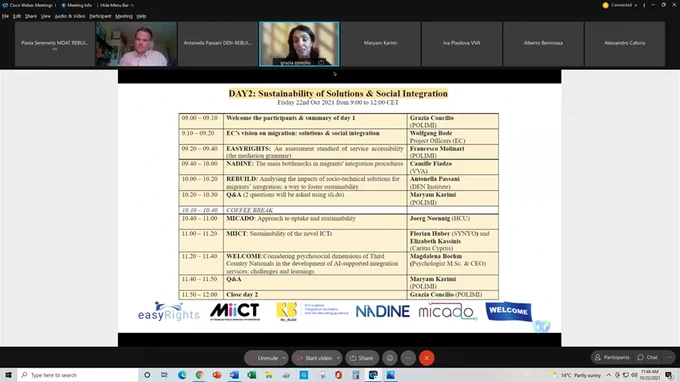This screenshot has height=382, width=680.
Task: Open the reactions smiley icon
Action: 390,358
